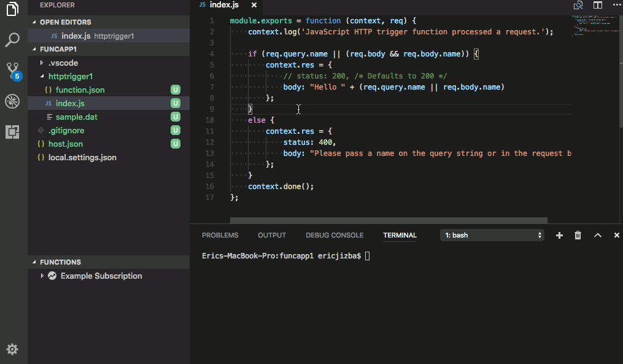623x364 pixels.
Task: Open sample.dat file
Action: pos(76,117)
